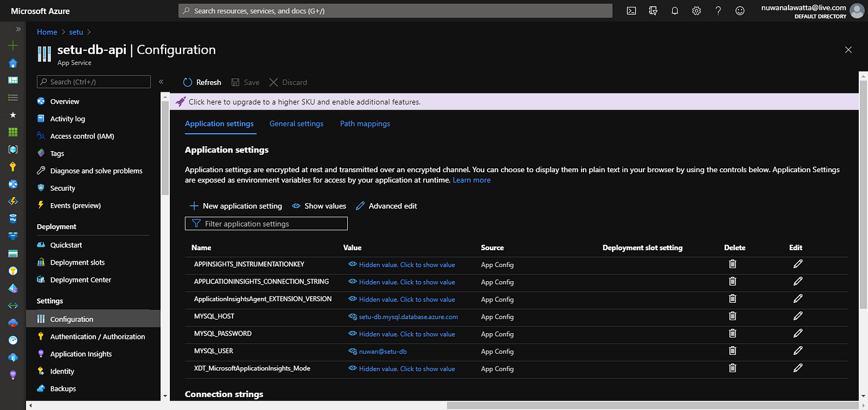Select Application settings tab
The width and height of the screenshot is (868, 410).
pos(219,124)
